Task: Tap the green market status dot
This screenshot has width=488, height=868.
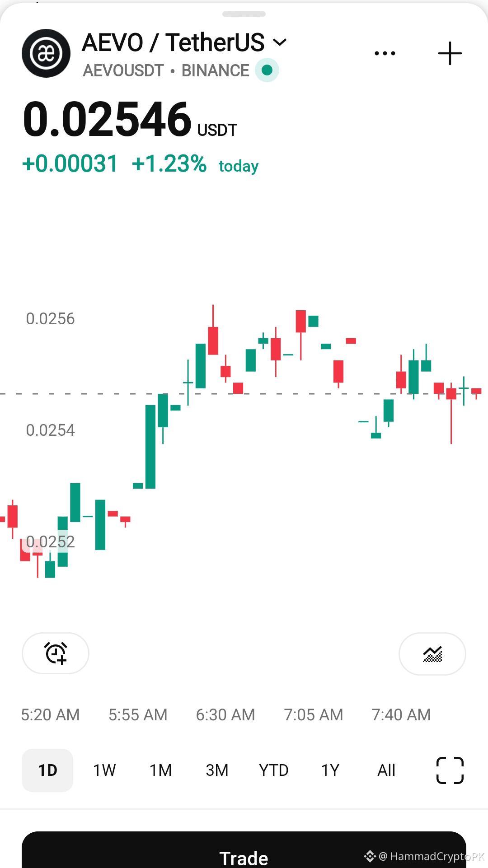Action: [x=267, y=70]
